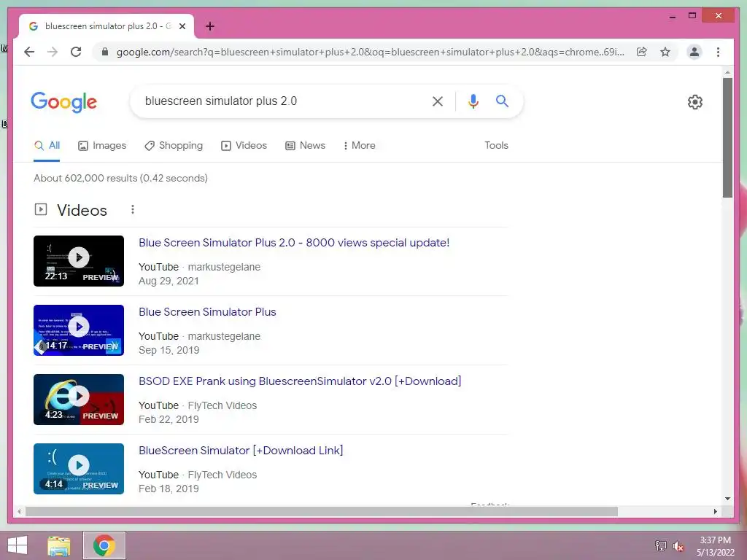747x560 pixels.
Task: Open BlueScreen Simulator Download Link video
Action: (241, 451)
